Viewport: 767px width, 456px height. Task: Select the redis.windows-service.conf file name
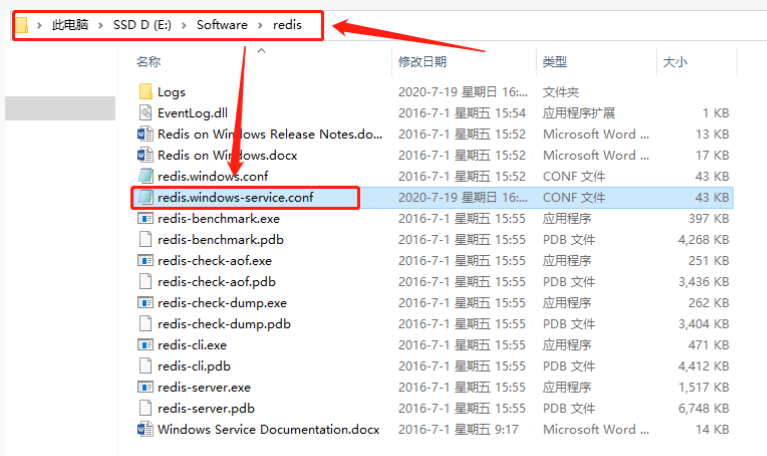(x=235, y=197)
